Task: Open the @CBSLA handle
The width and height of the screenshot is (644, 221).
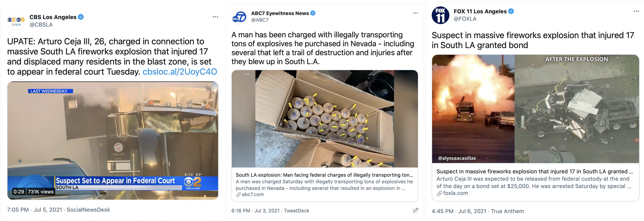Action: (41, 25)
